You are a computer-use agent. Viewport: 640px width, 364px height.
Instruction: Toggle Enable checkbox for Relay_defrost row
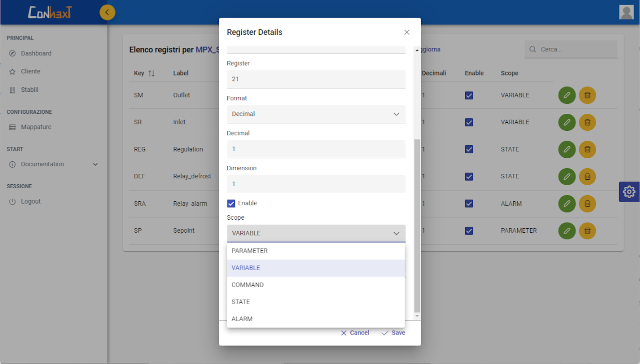click(x=469, y=176)
